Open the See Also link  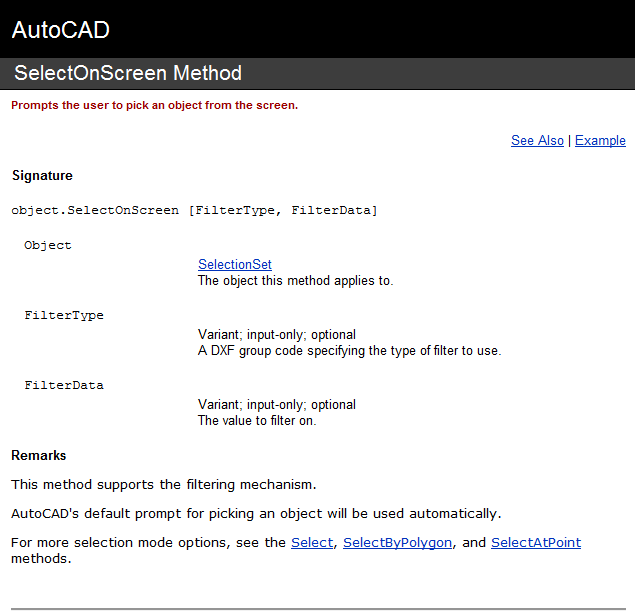click(537, 141)
